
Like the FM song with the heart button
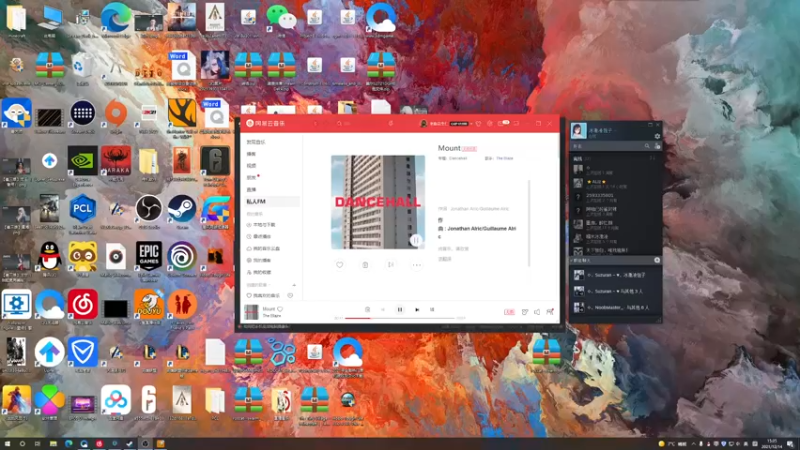339,265
